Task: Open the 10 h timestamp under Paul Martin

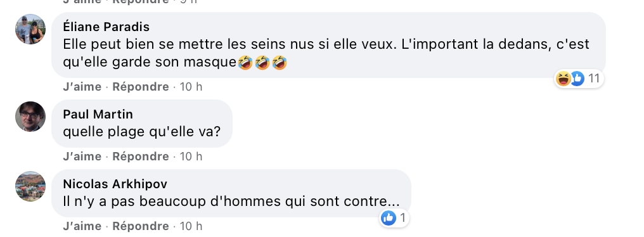Action: coord(191,157)
